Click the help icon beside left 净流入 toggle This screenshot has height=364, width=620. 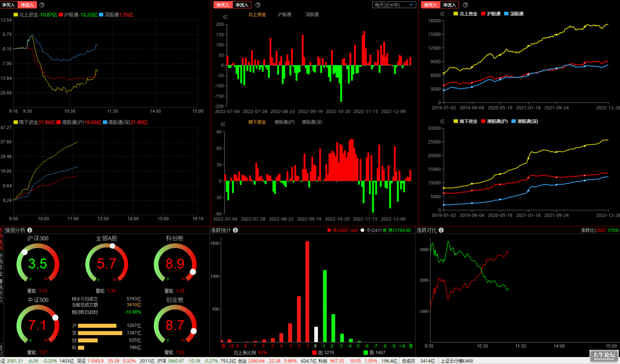pyautogui.click(x=42, y=5)
